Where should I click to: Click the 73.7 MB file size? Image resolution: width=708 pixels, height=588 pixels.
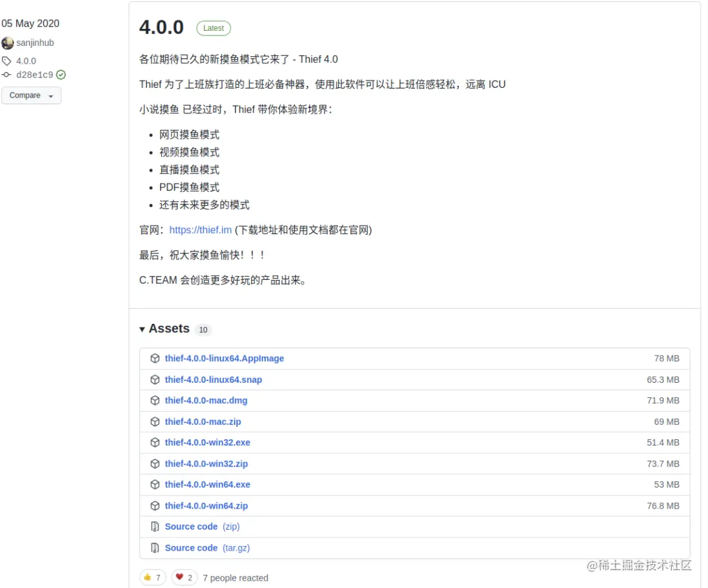[663, 464]
